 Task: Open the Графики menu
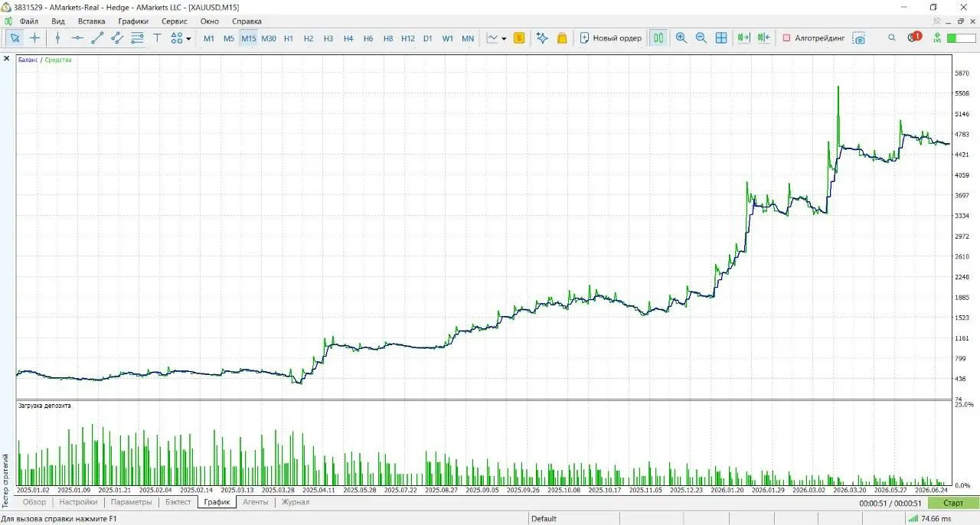[133, 21]
